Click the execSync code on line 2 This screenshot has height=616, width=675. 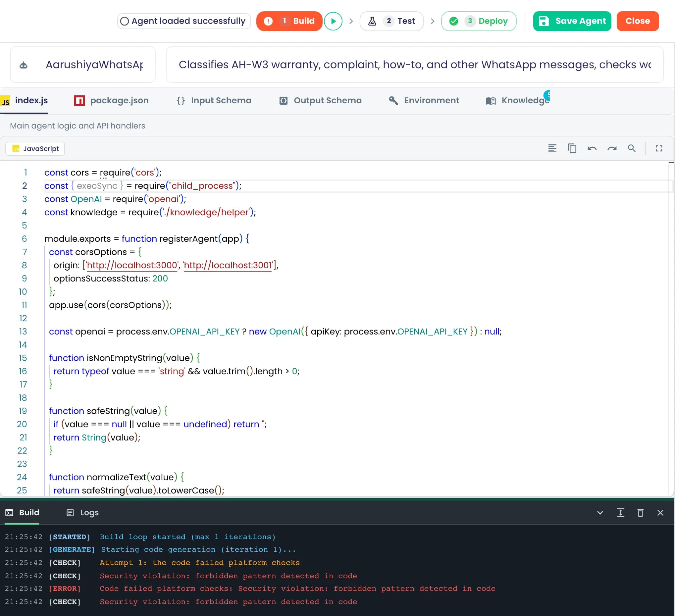point(97,186)
